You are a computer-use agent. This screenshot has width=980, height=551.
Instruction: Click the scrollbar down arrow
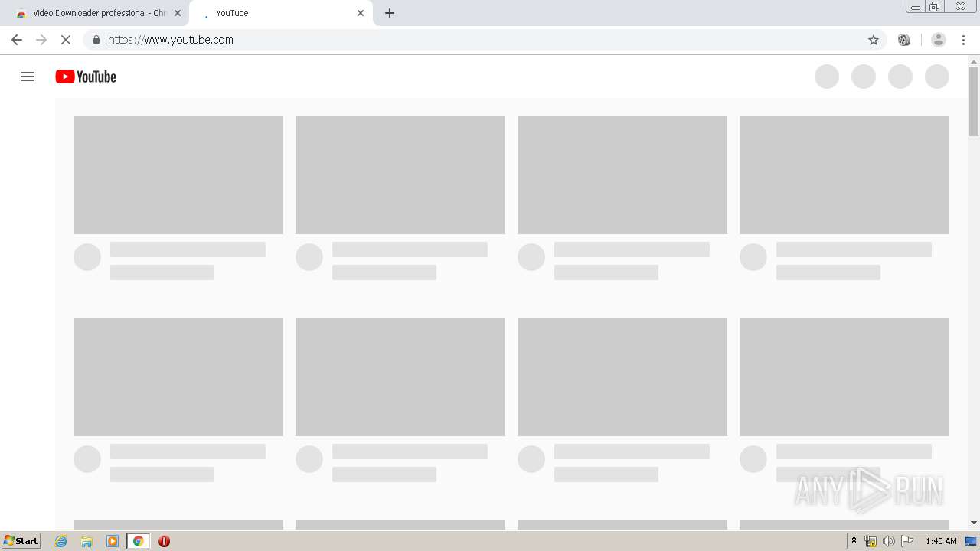[974, 523]
